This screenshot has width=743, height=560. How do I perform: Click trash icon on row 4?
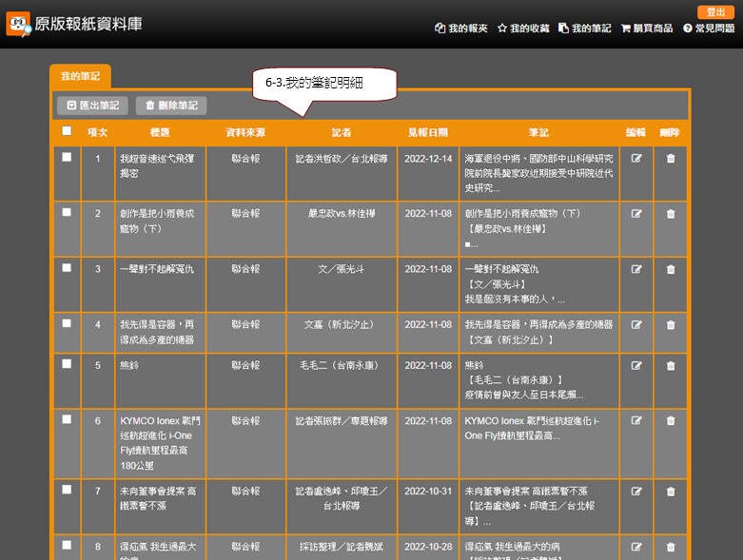[x=671, y=324]
